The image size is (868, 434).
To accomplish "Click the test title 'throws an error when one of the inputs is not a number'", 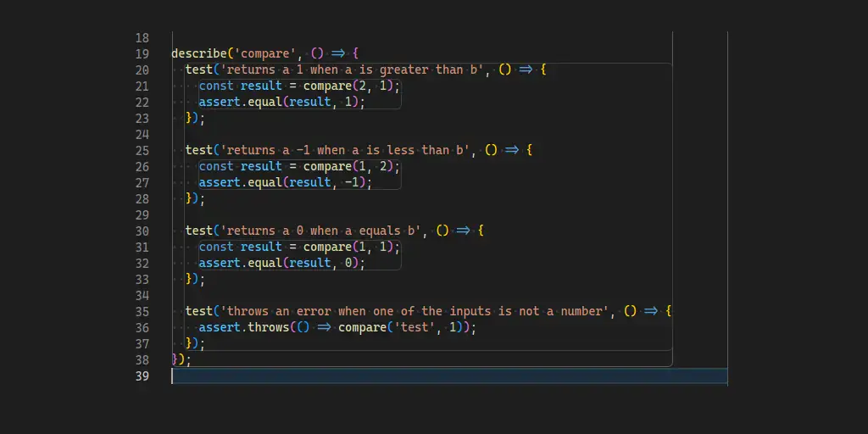I will (414, 311).
